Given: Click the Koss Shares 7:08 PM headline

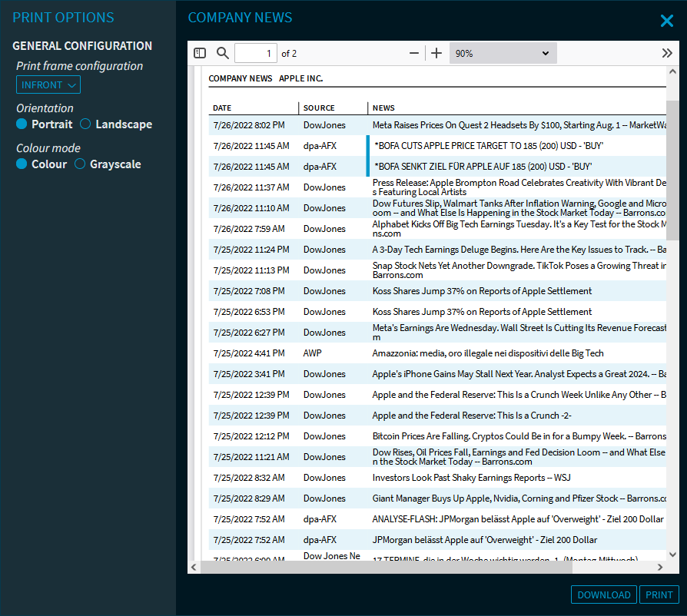Looking at the screenshot, I should 482,291.
